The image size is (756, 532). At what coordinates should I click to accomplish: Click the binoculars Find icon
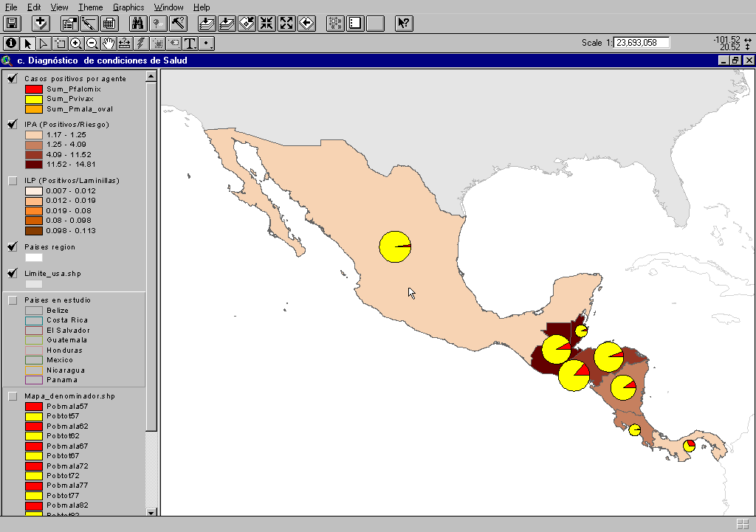pyautogui.click(x=137, y=23)
